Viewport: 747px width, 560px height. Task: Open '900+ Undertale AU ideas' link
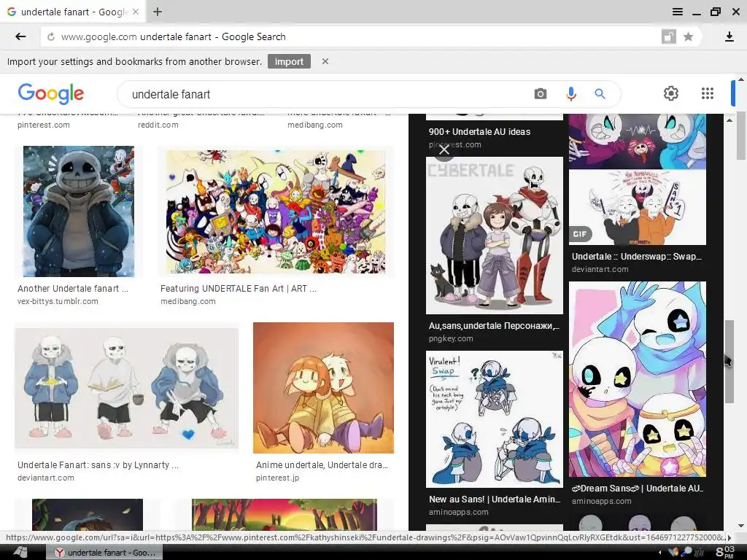[x=479, y=132]
